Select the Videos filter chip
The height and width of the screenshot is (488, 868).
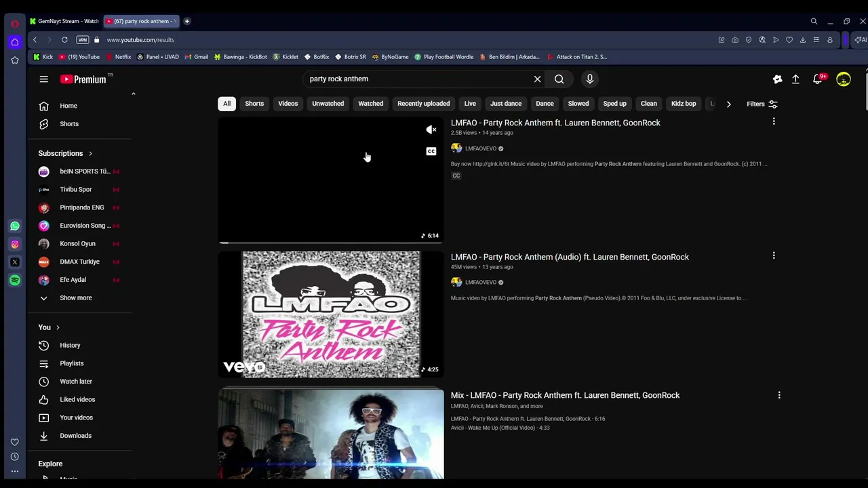point(288,104)
